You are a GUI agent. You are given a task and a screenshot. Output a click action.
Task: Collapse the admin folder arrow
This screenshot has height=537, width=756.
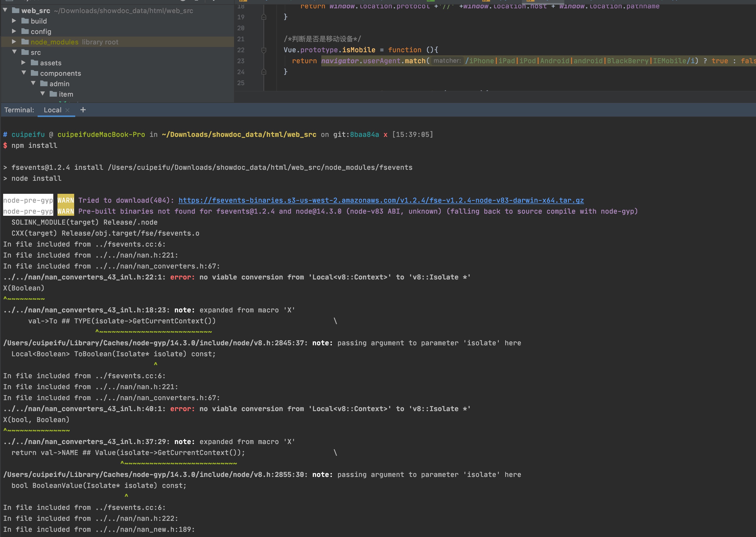coord(33,83)
